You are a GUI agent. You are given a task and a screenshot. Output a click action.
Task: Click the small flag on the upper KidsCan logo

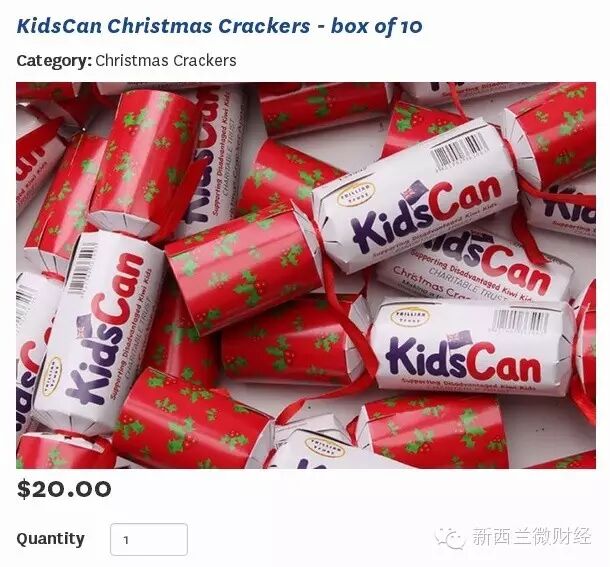(x=416, y=190)
